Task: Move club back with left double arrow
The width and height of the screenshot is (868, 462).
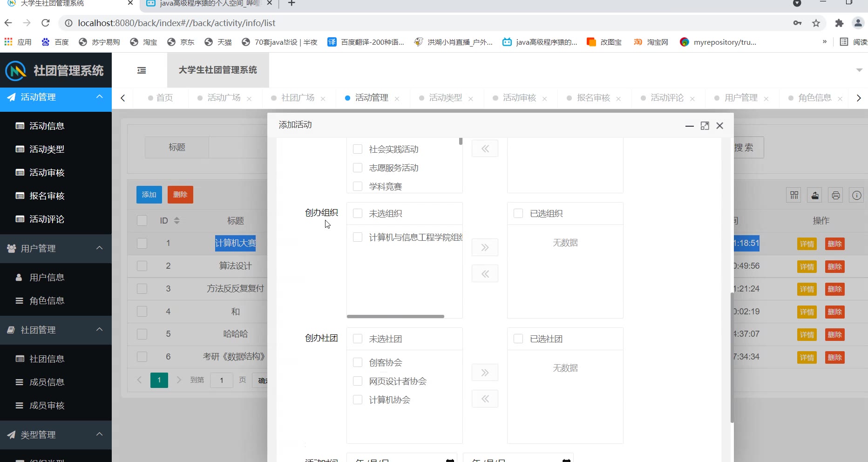Action: point(485,399)
